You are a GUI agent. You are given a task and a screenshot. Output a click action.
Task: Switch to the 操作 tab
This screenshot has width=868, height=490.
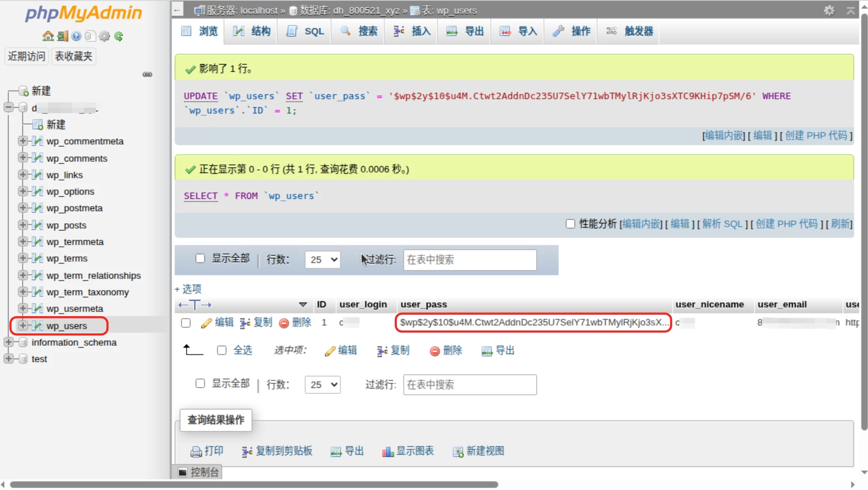click(x=571, y=32)
